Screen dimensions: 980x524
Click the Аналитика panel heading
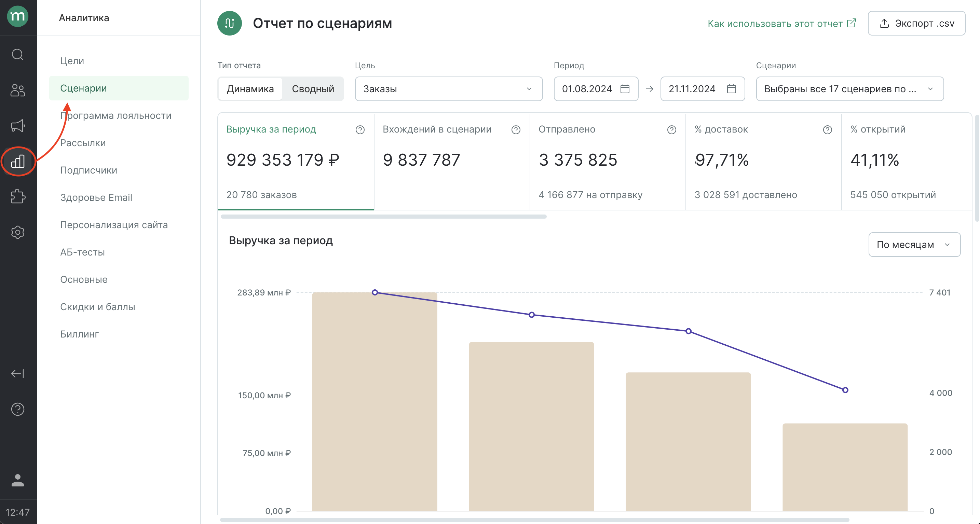(84, 18)
